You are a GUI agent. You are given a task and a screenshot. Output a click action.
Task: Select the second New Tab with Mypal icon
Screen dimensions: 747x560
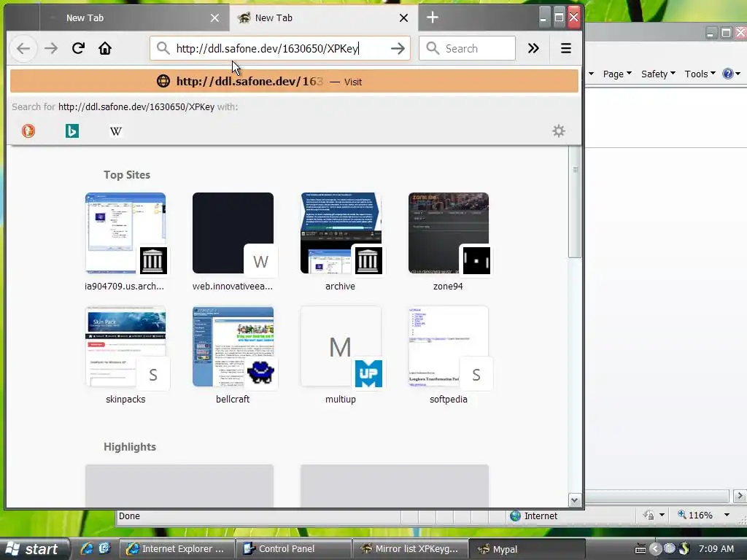[x=323, y=17]
